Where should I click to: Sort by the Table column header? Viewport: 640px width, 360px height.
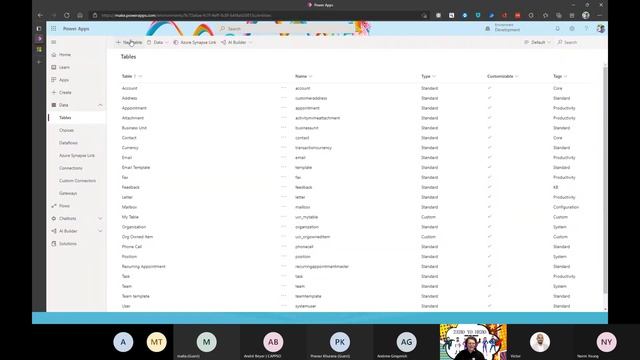(x=127, y=76)
